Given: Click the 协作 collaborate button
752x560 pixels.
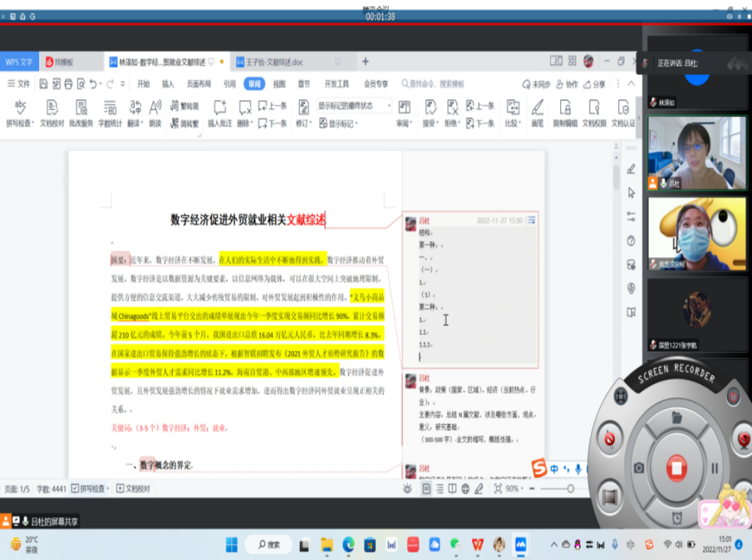Looking at the screenshot, I should click(566, 84).
